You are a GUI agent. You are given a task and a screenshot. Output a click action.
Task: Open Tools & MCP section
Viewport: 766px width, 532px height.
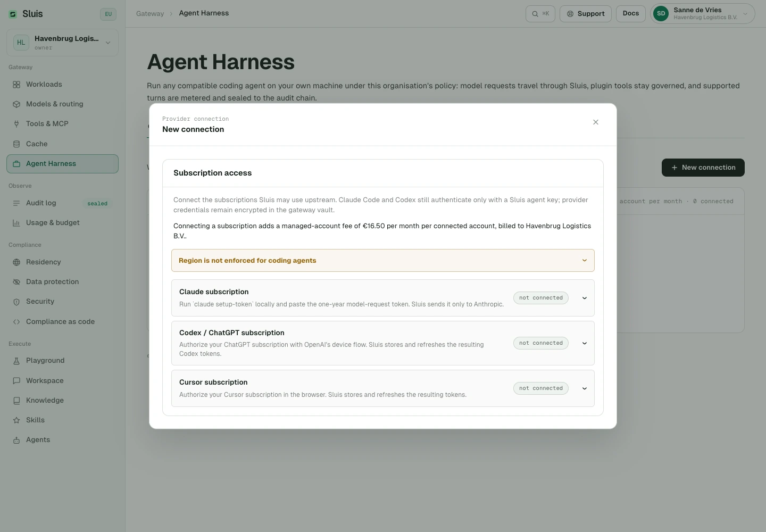coord(62,124)
